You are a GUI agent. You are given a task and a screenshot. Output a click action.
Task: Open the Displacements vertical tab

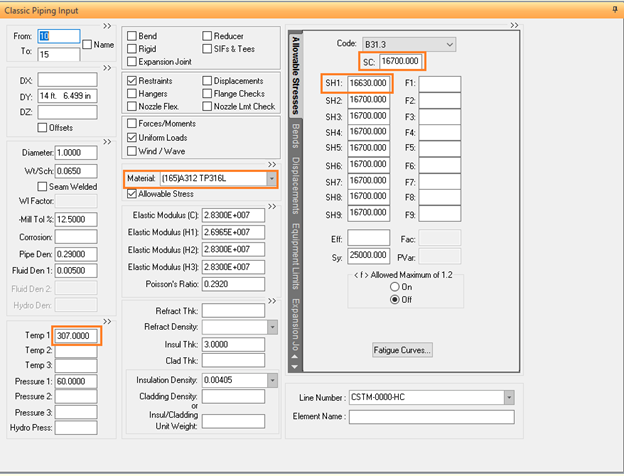point(296,186)
